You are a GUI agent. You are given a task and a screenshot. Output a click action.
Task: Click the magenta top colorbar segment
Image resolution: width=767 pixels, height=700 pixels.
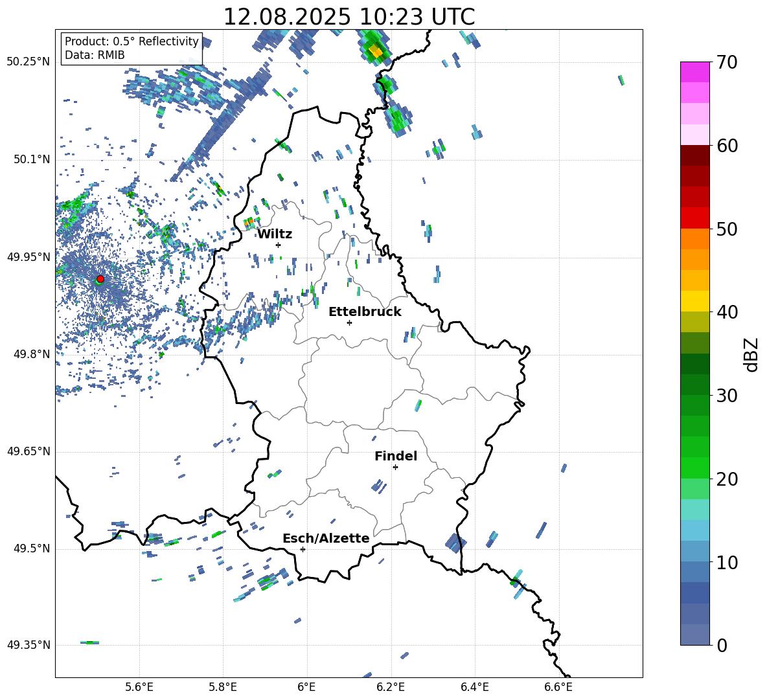(x=694, y=72)
